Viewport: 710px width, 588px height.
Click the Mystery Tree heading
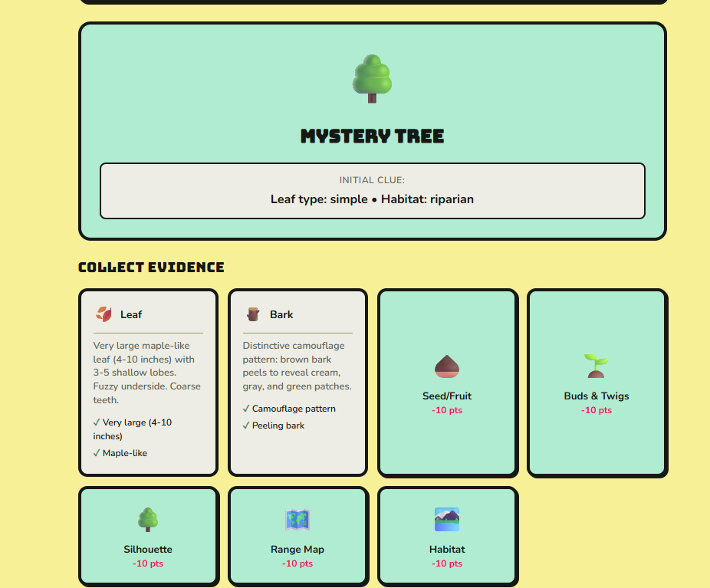(372, 136)
